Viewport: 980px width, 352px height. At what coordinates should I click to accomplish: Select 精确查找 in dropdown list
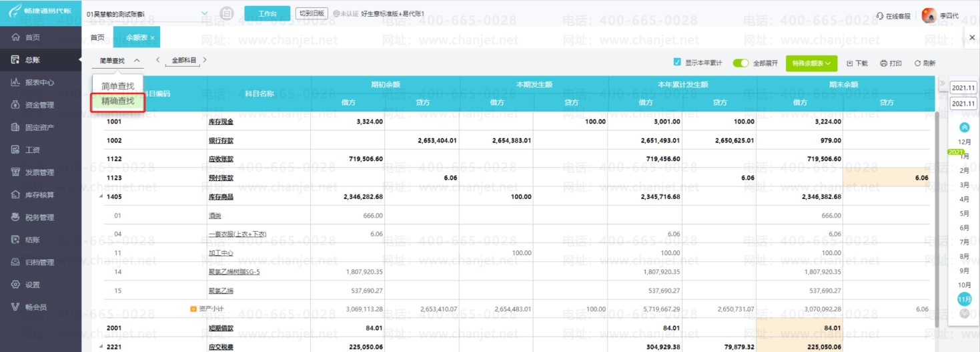pos(118,102)
